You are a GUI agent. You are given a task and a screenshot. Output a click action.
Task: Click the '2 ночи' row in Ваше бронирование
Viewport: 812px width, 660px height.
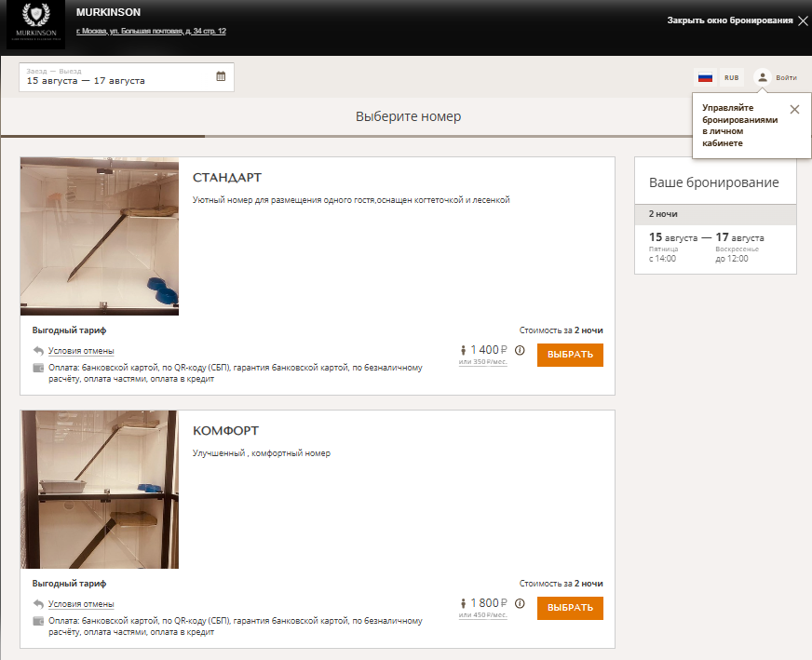(x=715, y=214)
